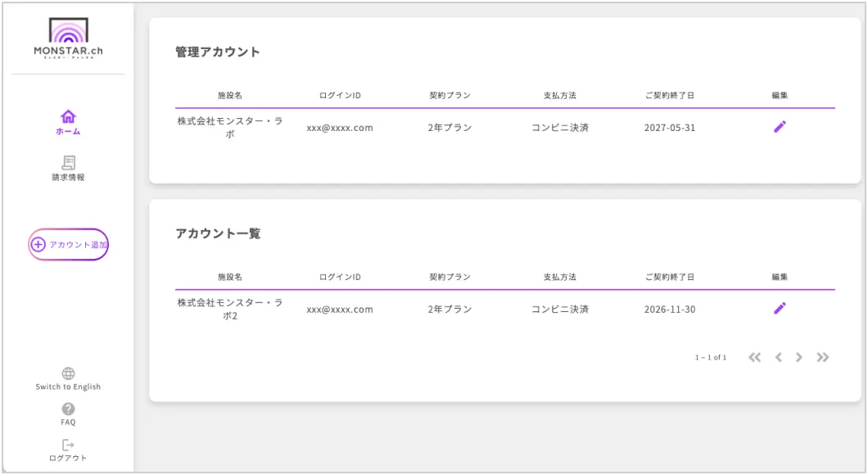Click the ログアウト text link
The width and height of the screenshot is (868, 475).
tap(68, 458)
